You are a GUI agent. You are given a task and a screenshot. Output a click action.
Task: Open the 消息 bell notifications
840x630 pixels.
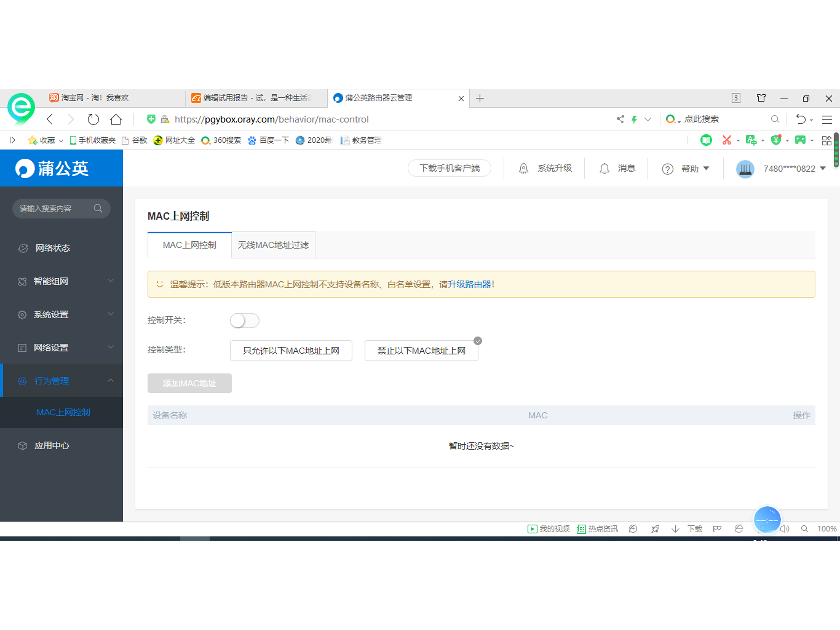click(x=604, y=168)
